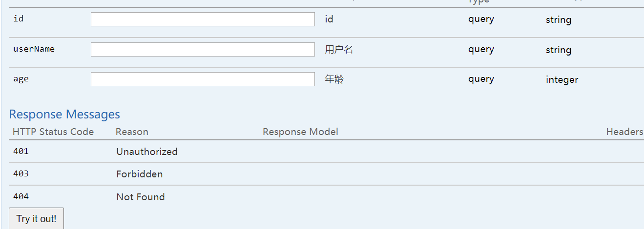Focus the userName value text box
Viewport: 644px width, 229px height.
203,50
